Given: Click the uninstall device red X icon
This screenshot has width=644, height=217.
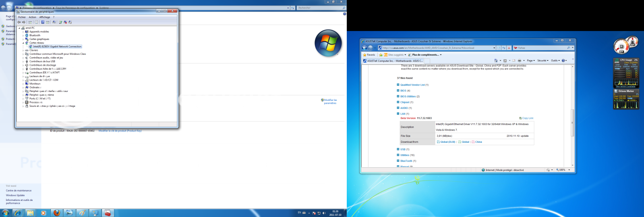Looking at the screenshot, I should tap(65, 22).
